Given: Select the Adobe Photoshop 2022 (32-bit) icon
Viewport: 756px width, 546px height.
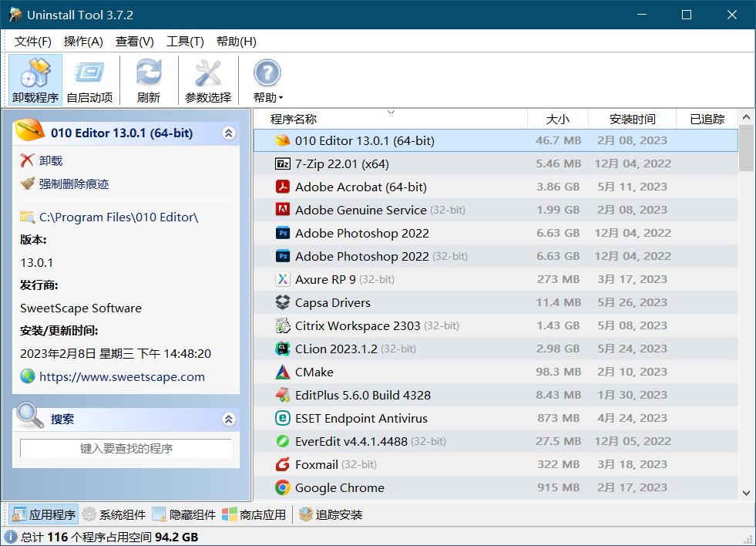Looking at the screenshot, I should coord(283,256).
